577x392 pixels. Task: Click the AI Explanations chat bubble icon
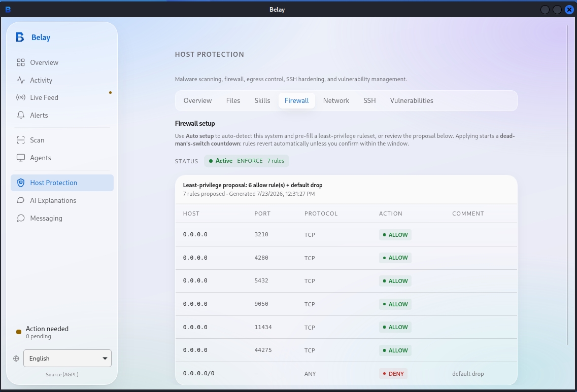(21, 200)
